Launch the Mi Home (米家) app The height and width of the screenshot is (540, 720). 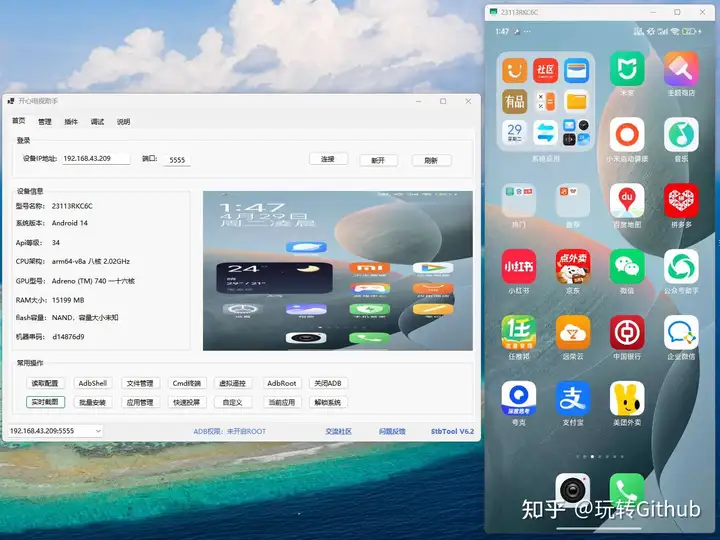(627, 69)
